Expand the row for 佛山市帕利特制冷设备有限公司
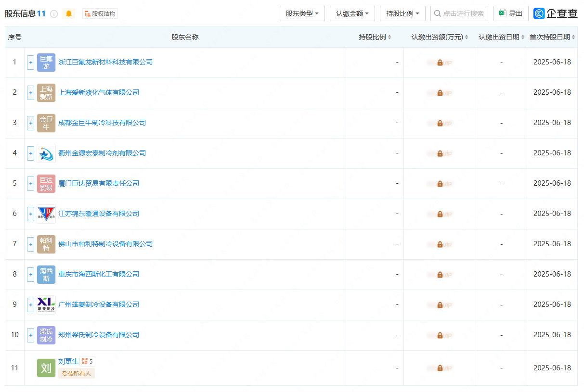Image resolution: width=584 pixels, height=392 pixels. (x=30, y=244)
